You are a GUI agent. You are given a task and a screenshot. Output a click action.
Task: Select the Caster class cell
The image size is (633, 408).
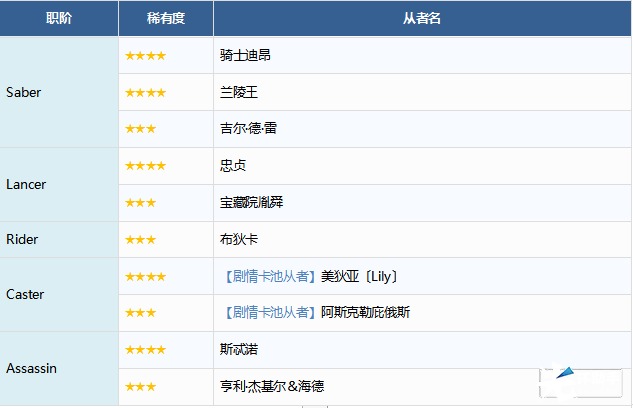25,294
